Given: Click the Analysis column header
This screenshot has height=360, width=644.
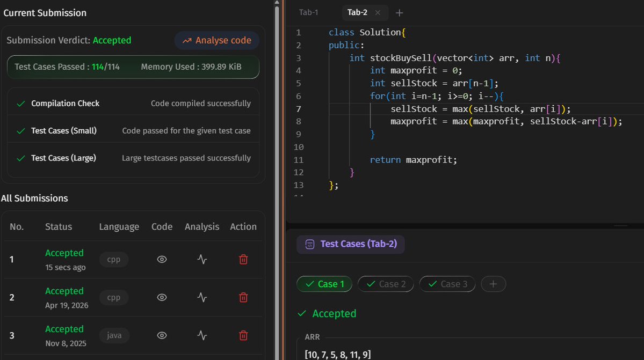Looking at the screenshot, I should [x=201, y=227].
